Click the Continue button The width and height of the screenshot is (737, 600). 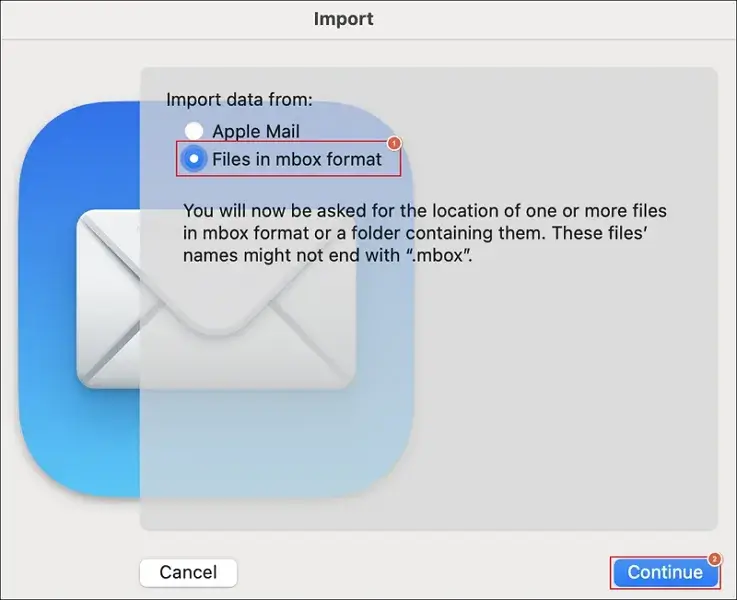665,572
